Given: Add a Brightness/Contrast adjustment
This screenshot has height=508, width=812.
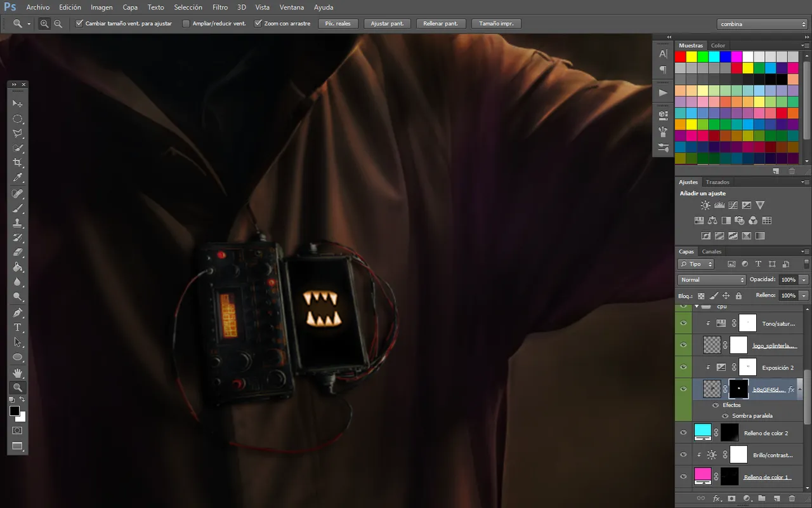Looking at the screenshot, I should (x=705, y=205).
